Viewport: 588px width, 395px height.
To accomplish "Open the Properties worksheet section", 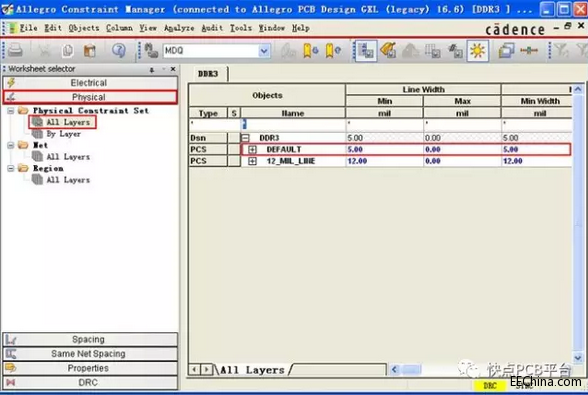I will tap(90, 368).
